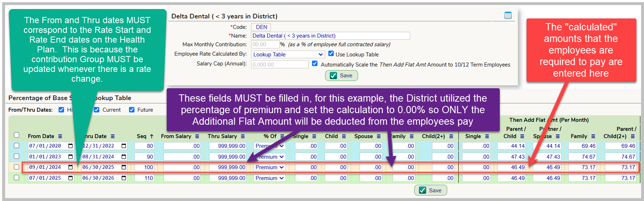
Task: Open percentage Single column menu icon
Action: 314,136
